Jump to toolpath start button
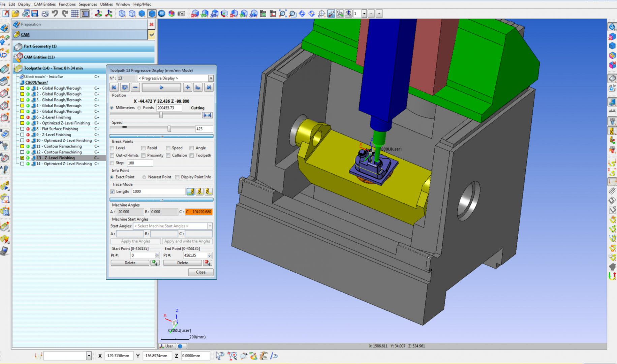The image size is (617, 364). click(x=114, y=87)
